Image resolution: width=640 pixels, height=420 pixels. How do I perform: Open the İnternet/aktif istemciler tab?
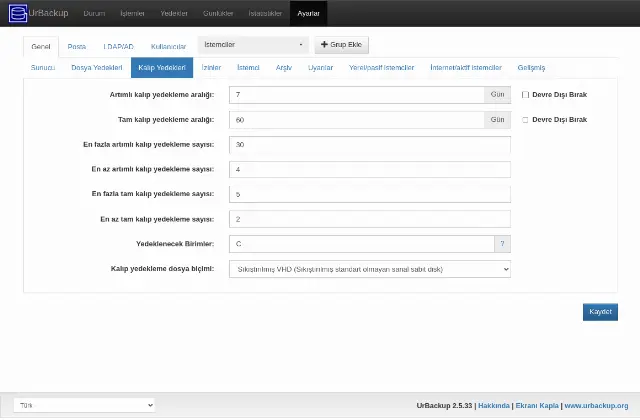466,68
